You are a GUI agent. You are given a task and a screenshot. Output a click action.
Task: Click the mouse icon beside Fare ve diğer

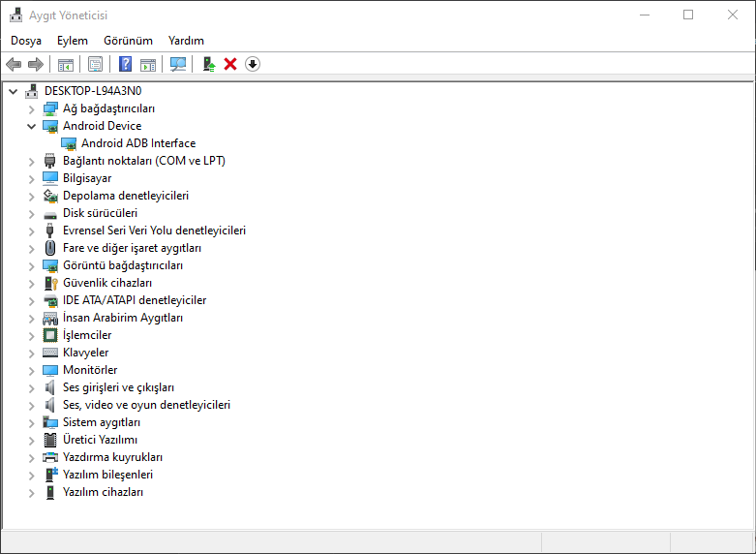[x=50, y=248]
